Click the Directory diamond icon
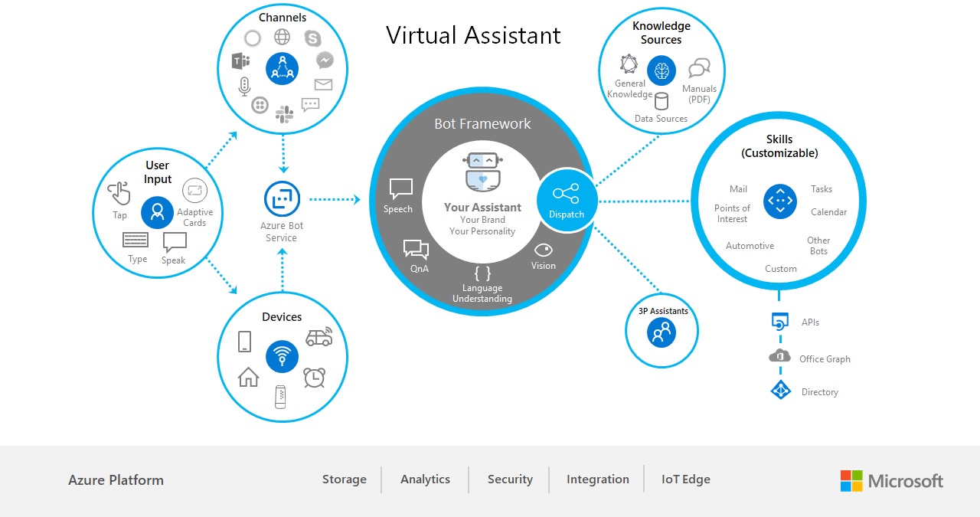The height and width of the screenshot is (517, 980). (780, 390)
